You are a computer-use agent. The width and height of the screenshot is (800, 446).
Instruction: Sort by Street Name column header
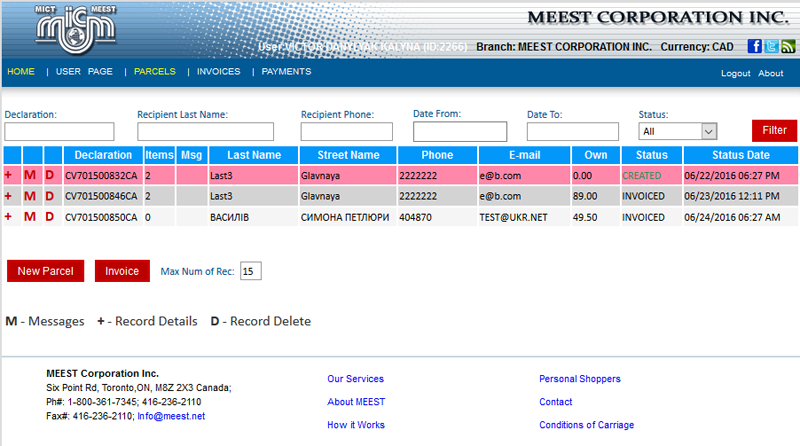click(348, 155)
